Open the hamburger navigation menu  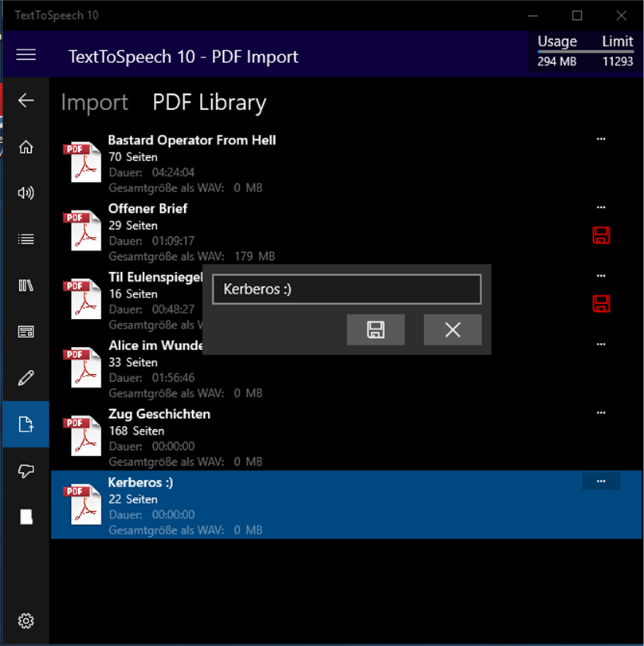point(26,55)
